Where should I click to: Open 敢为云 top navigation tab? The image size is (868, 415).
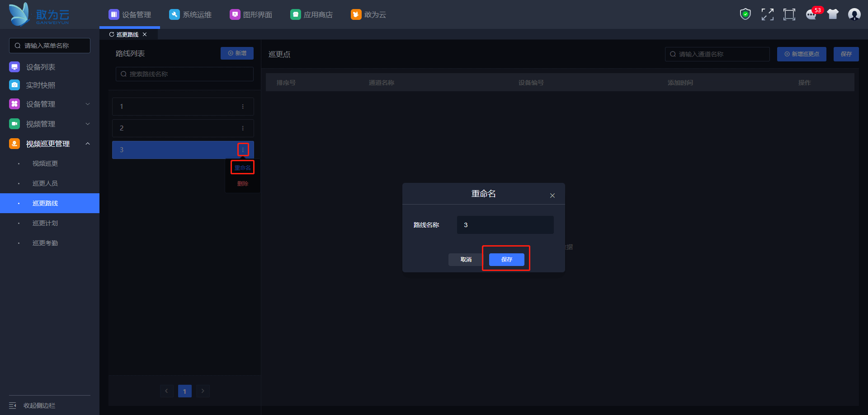(368, 14)
